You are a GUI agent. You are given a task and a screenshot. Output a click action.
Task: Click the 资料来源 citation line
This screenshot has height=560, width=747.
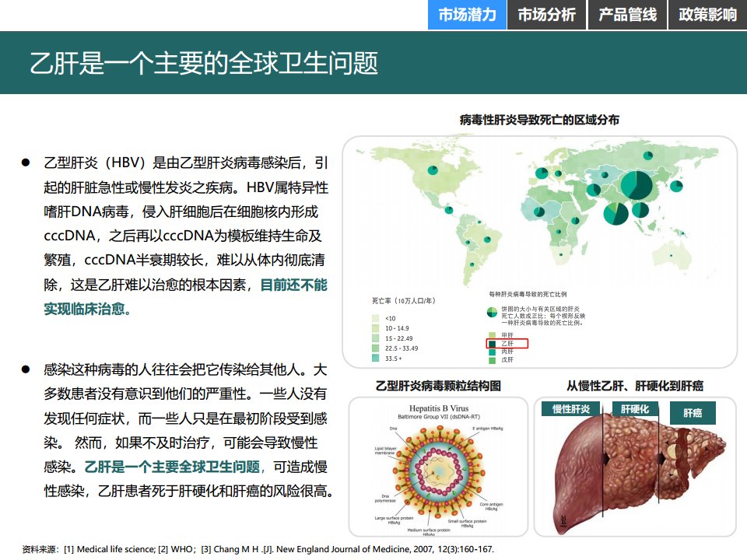coord(258,549)
